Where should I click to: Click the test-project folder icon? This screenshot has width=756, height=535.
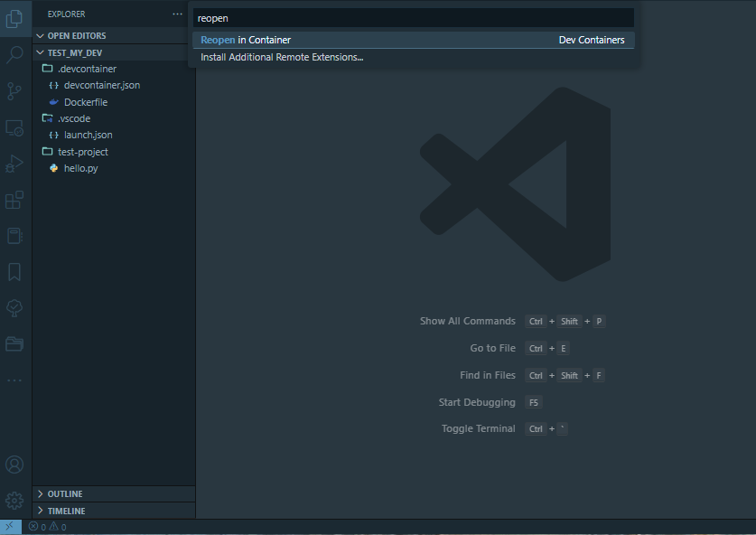[x=47, y=152]
